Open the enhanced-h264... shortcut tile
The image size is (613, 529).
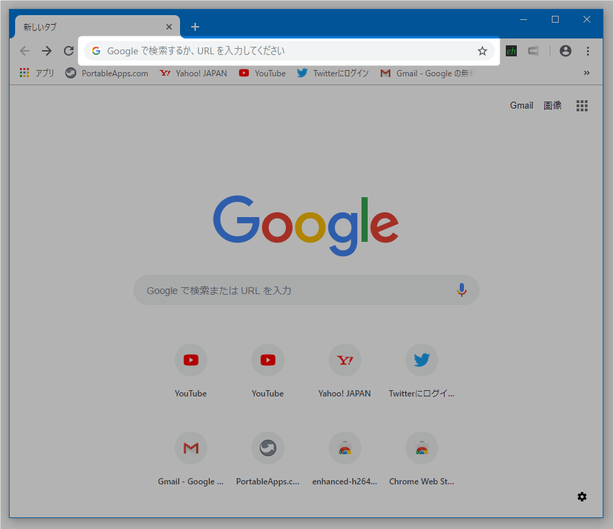point(344,457)
